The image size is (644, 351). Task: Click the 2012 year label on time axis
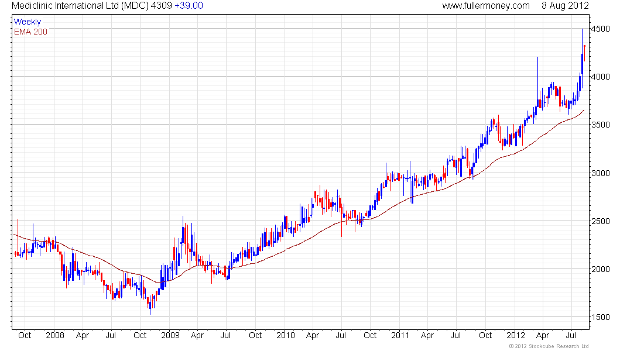click(x=515, y=335)
